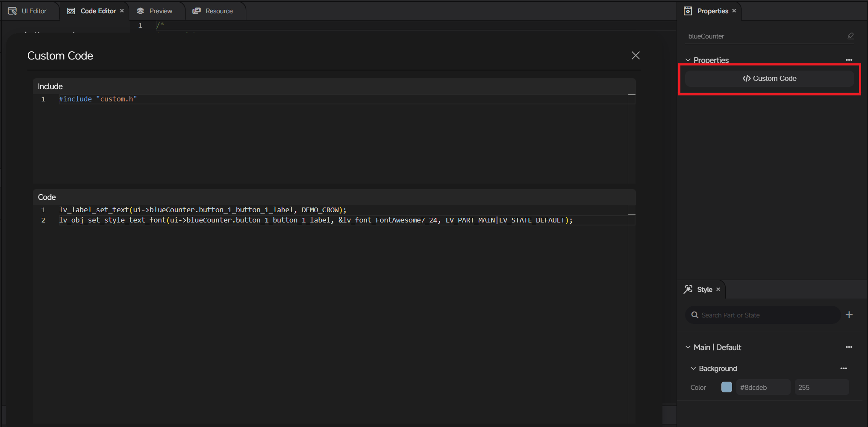Add a new part or state with plus
The width and height of the screenshot is (868, 427).
click(849, 314)
